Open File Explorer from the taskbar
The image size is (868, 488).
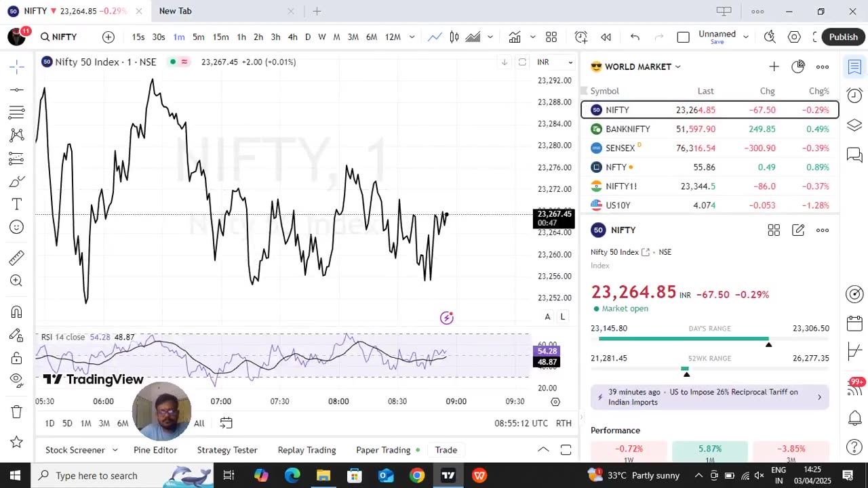323,475
